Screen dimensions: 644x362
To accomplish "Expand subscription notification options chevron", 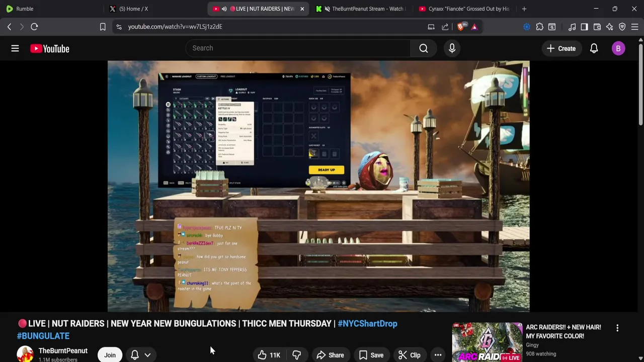I will click(147, 355).
